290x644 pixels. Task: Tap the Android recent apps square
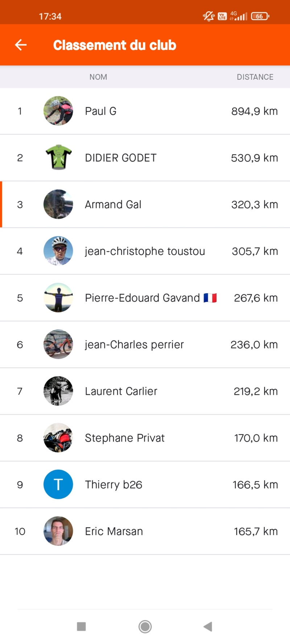(x=82, y=627)
